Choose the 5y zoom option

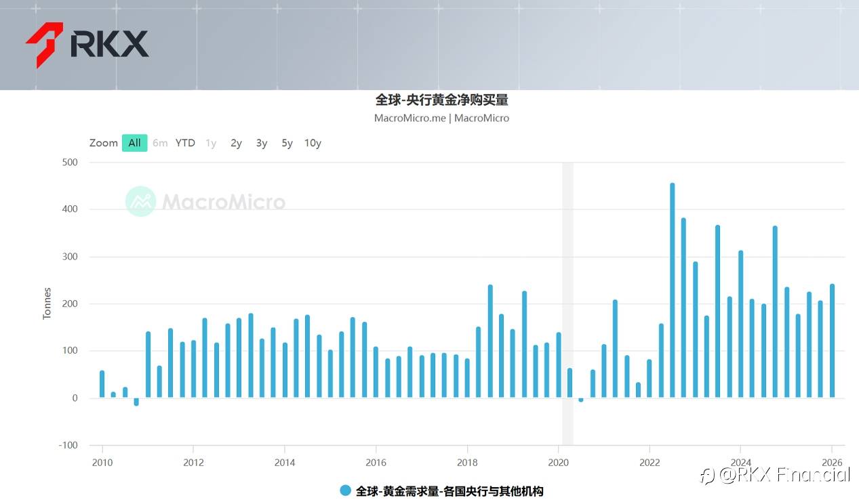coord(287,143)
